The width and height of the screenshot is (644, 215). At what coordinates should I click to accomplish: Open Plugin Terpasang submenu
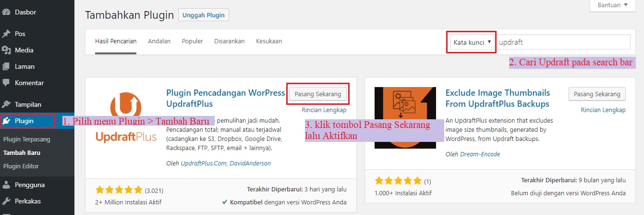coord(27,139)
